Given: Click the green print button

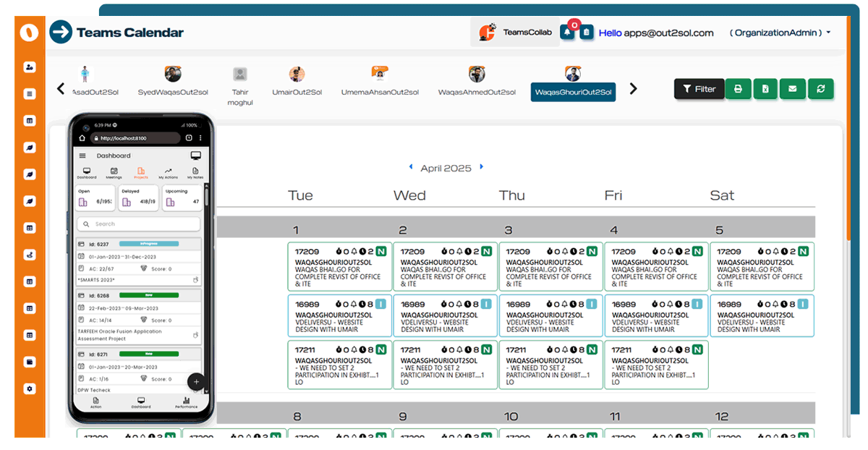Looking at the screenshot, I should [x=738, y=89].
